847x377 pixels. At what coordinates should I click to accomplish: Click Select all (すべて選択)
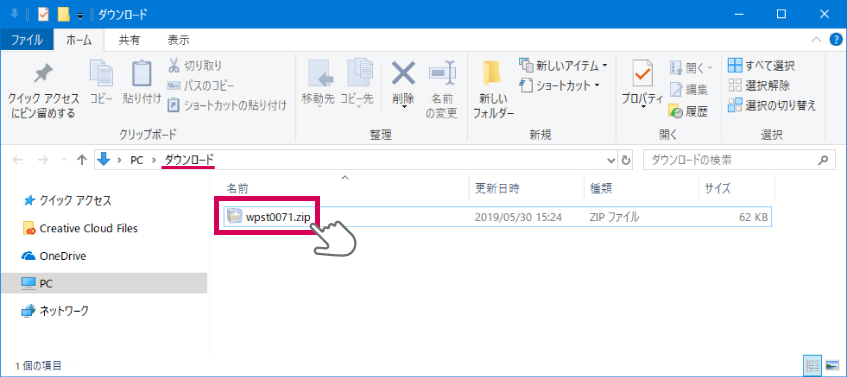tap(761, 66)
